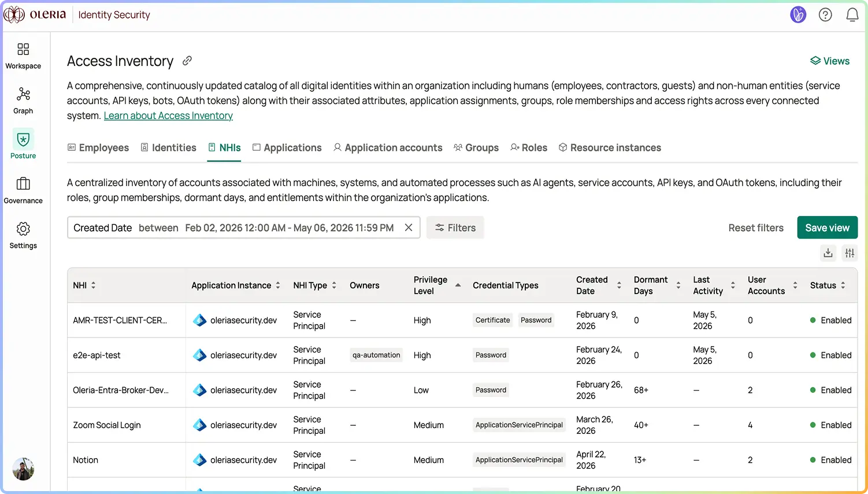The height and width of the screenshot is (494, 868).
Task: Click ApplicationServicePrincipal tag in Notion row
Action: click(519, 460)
